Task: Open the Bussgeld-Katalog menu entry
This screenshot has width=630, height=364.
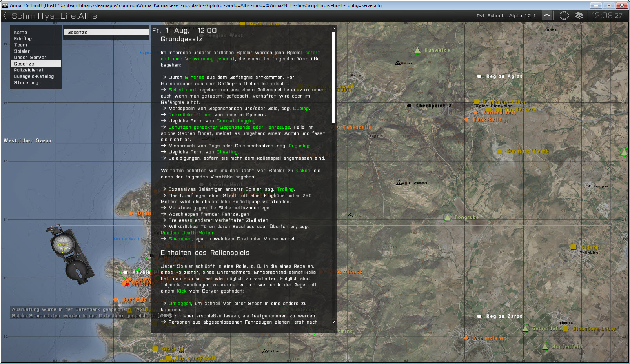Action: point(34,76)
